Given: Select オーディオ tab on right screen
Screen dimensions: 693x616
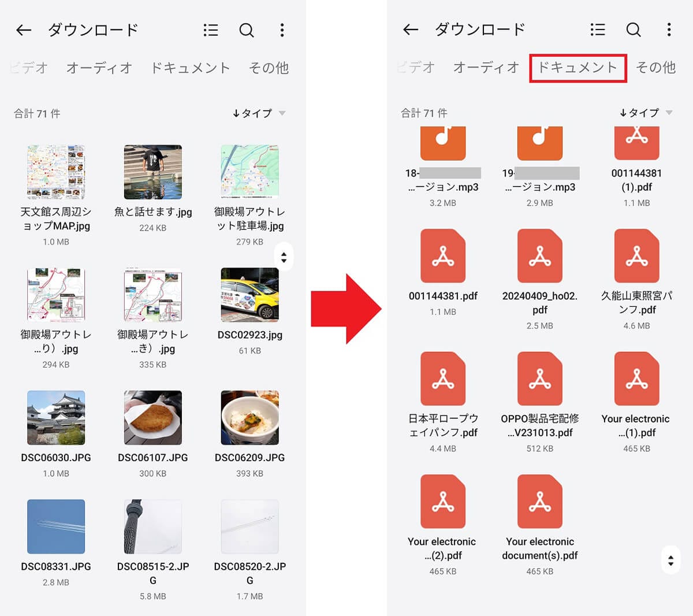Looking at the screenshot, I should pyautogui.click(x=486, y=68).
